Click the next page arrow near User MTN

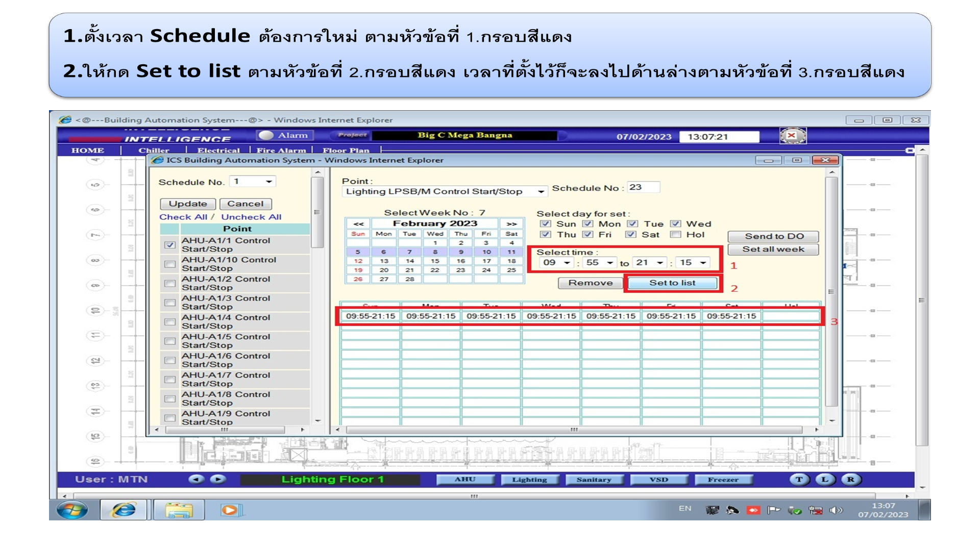point(218,479)
